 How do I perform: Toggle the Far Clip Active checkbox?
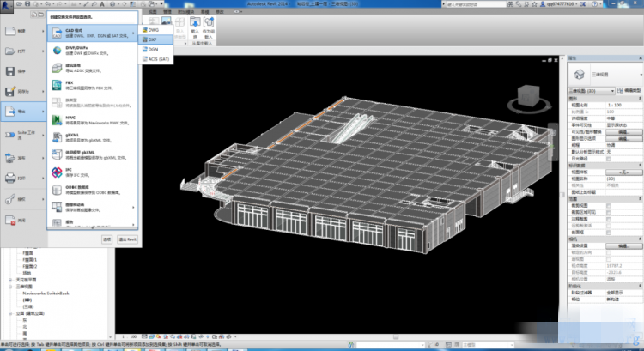coord(609,226)
